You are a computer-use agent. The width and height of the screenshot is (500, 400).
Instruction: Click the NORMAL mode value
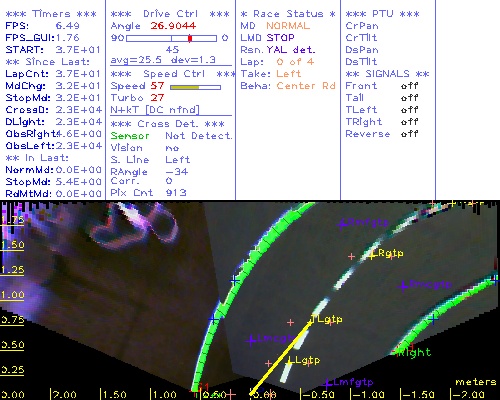point(288,26)
